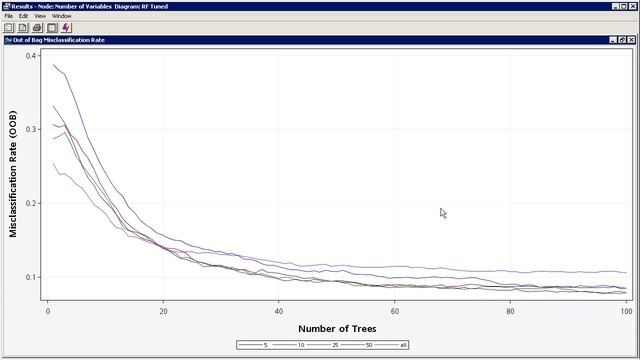Viewport: 640px width, 360px height.
Task: Click the y-axis tick label 0.4
Action: [31, 56]
